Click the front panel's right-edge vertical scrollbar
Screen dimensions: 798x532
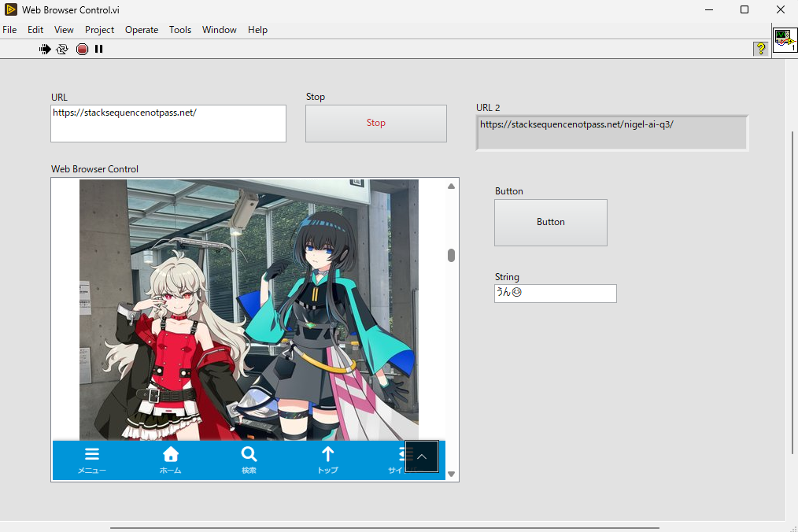792,293
